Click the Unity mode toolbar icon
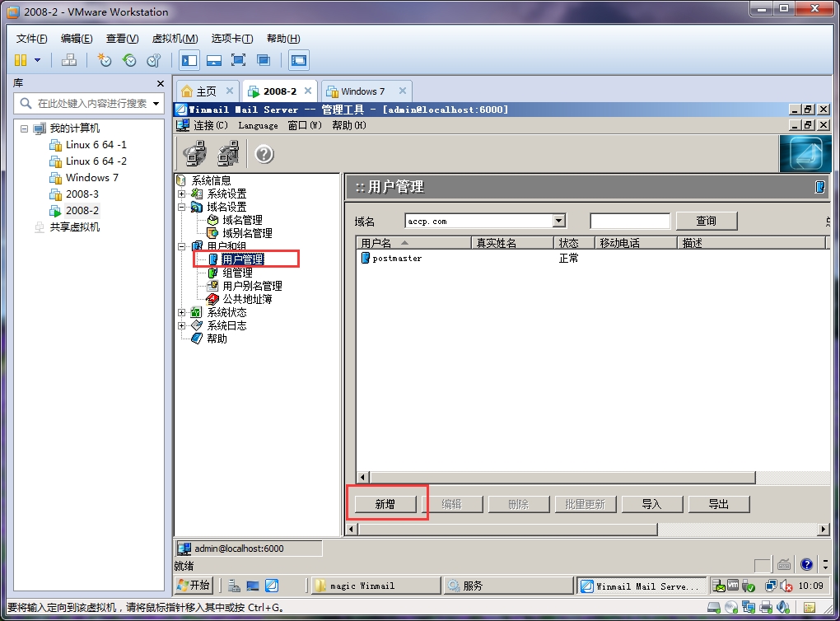Screen dimensions: 840x621 click(x=263, y=60)
